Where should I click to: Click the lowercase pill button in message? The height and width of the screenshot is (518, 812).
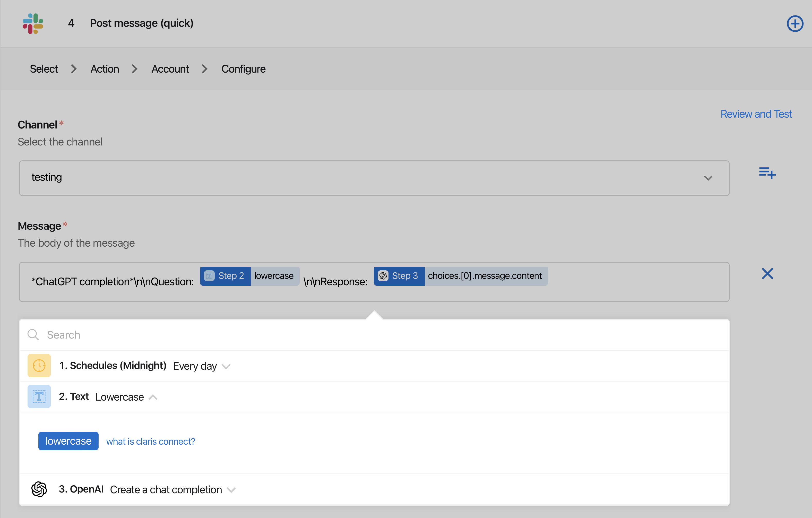pyautogui.click(x=272, y=275)
